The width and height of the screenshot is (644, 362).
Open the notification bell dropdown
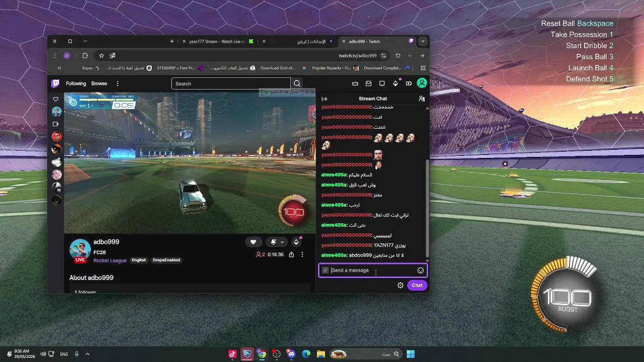[x=277, y=242]
